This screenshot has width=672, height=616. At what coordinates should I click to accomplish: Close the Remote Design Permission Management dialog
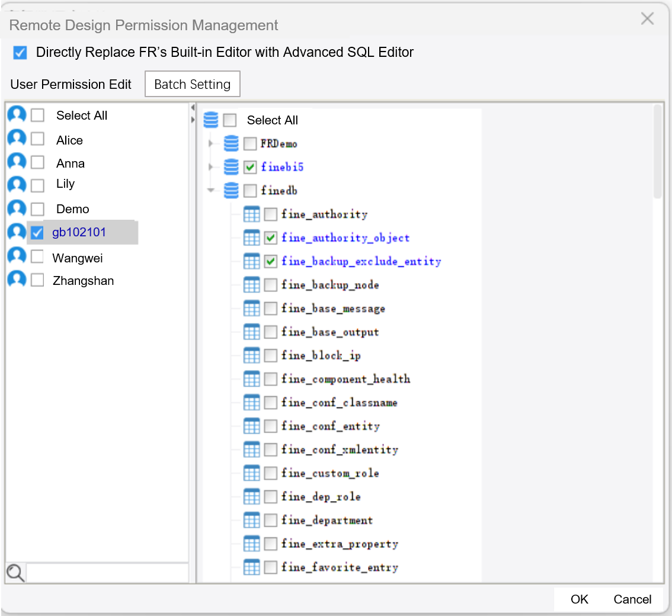click(647, 18)
